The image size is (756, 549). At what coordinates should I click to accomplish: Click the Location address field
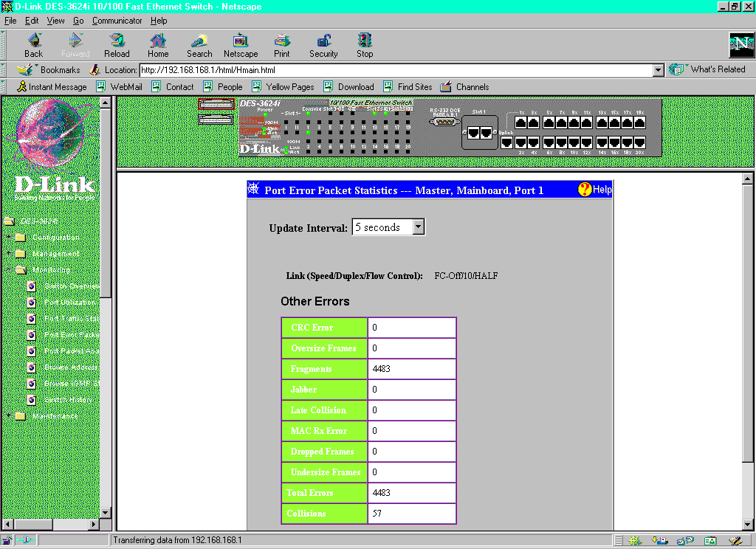coord(395,70)
